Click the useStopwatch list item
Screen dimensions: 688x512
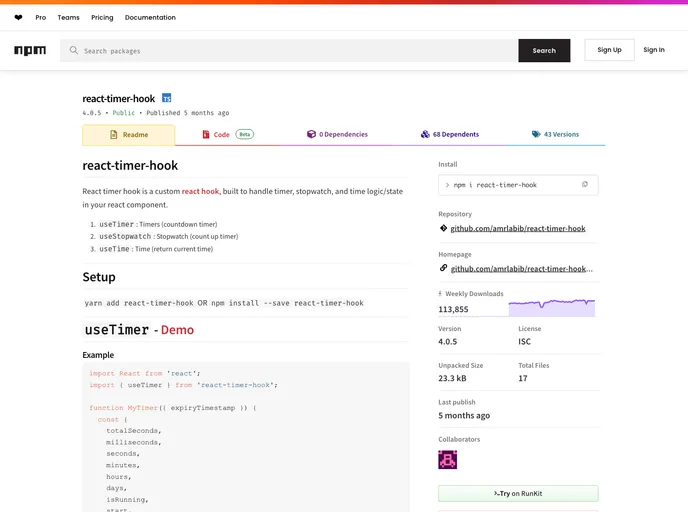[168, 236]
